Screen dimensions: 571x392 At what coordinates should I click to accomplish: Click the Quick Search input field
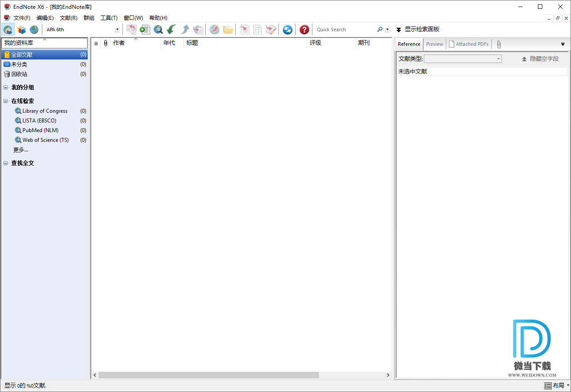click(345, 30)
